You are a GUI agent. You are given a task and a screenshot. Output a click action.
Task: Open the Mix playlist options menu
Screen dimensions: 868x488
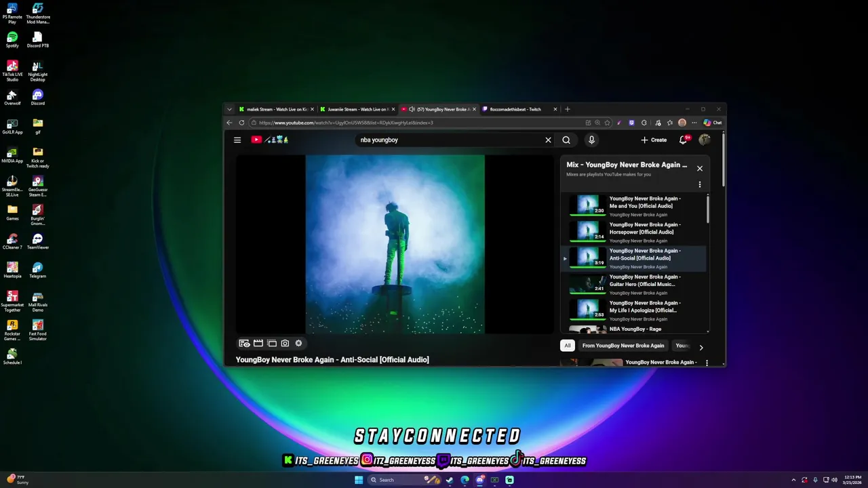point(700,184)
